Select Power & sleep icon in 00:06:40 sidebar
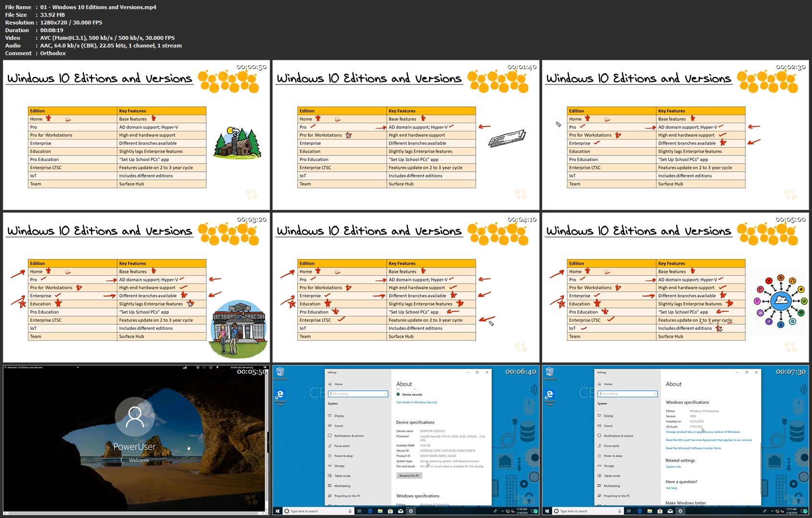This screenshot has height=518, width=812. 330,456
